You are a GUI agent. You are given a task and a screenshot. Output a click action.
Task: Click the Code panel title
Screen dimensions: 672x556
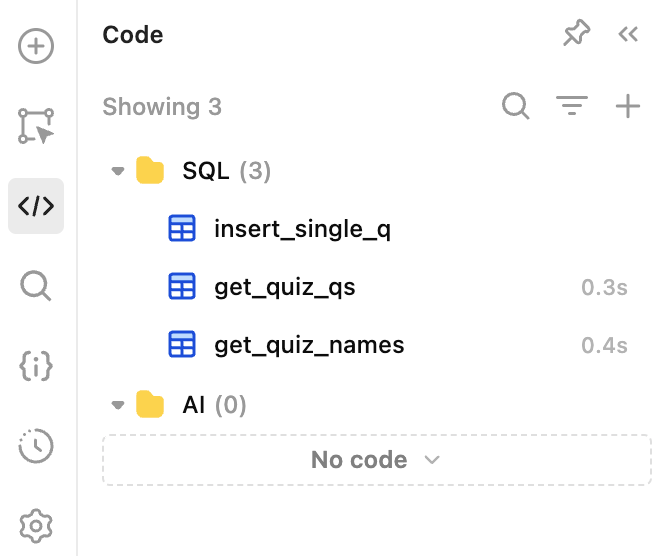[133, 35]
